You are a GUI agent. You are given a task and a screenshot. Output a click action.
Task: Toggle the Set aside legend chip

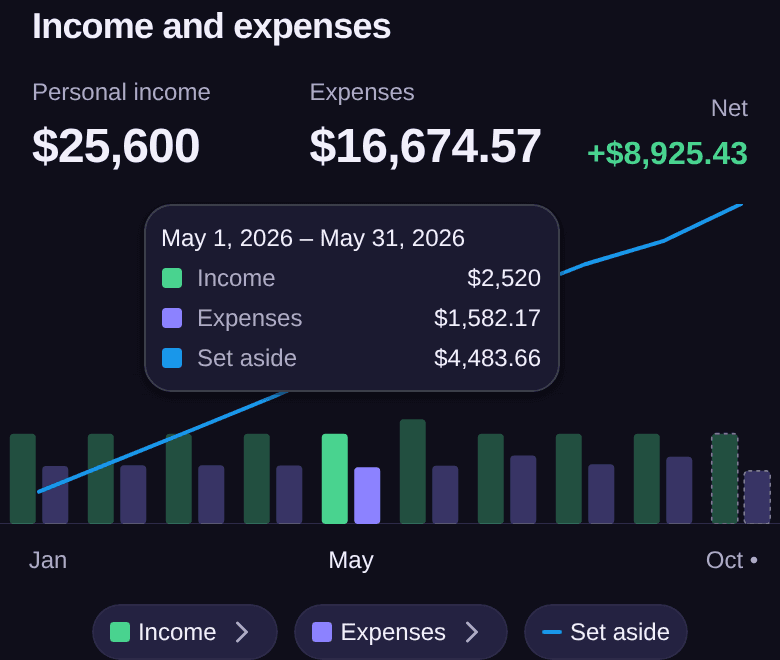pyautogui.click(x=605, y=632)
